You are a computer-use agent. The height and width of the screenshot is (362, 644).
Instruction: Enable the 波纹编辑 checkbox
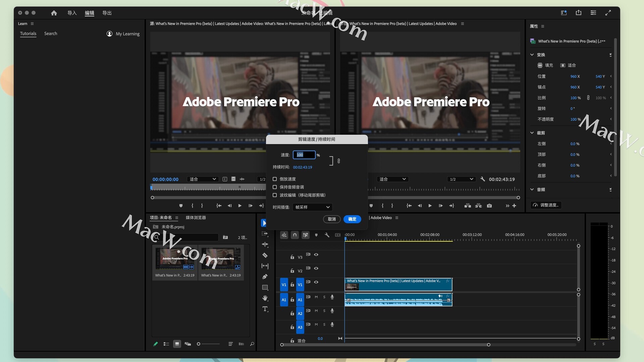point(275,195)
